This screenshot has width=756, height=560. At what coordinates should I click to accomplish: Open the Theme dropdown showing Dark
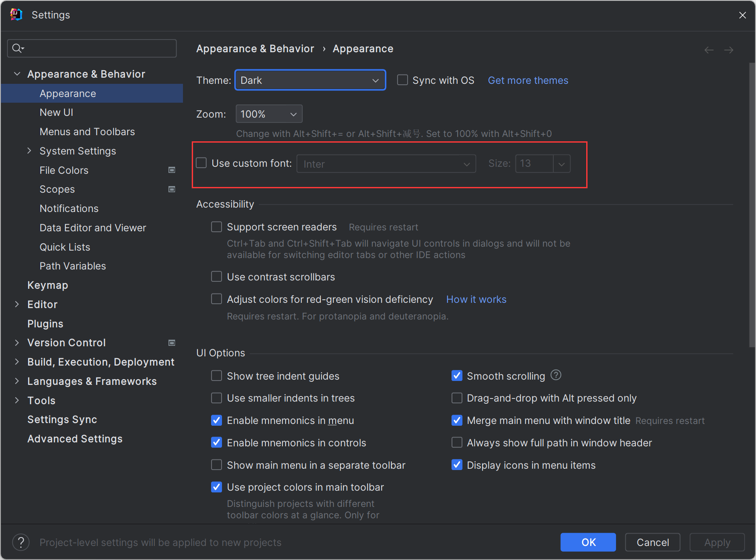point(310,80)
